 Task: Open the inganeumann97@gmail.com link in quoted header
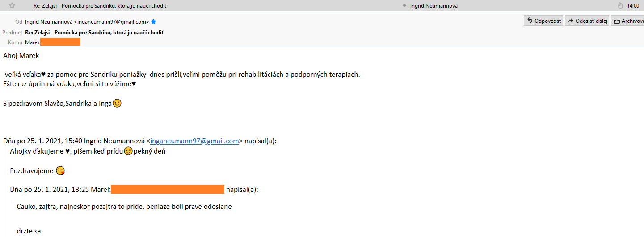click(194, 141)
